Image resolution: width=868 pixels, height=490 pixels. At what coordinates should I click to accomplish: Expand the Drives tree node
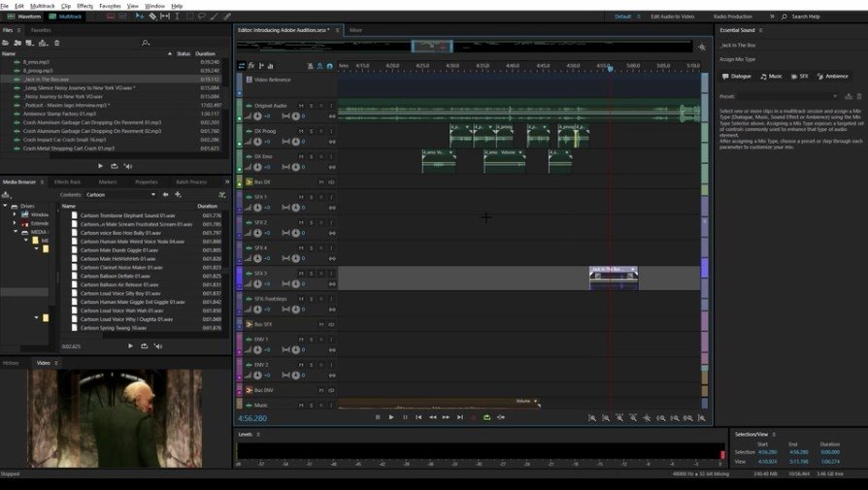(x=6, y=206)
